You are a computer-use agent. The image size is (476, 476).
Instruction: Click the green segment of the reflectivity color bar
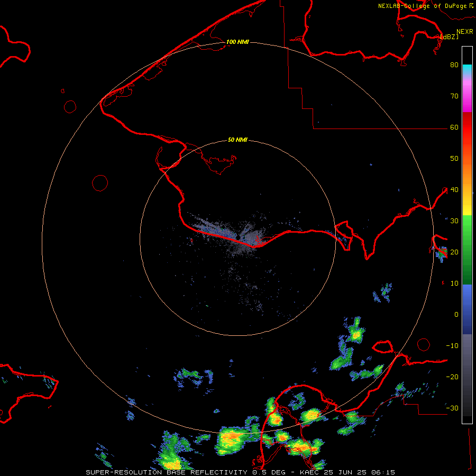point(467,250)
